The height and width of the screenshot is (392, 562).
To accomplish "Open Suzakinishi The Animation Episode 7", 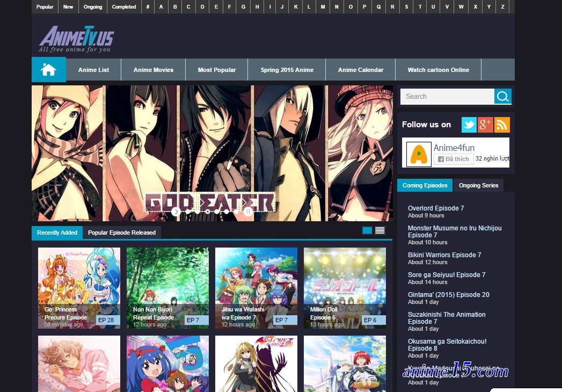I will [447, 318].
